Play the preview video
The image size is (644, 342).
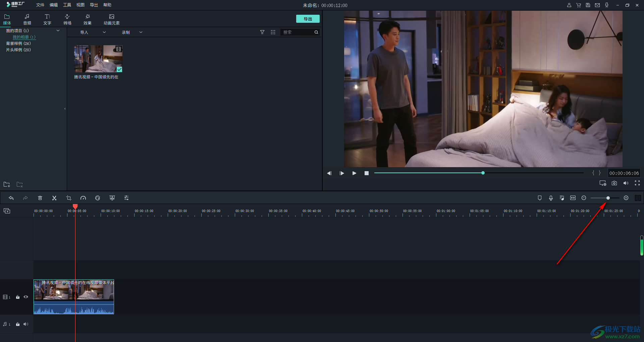354,173
